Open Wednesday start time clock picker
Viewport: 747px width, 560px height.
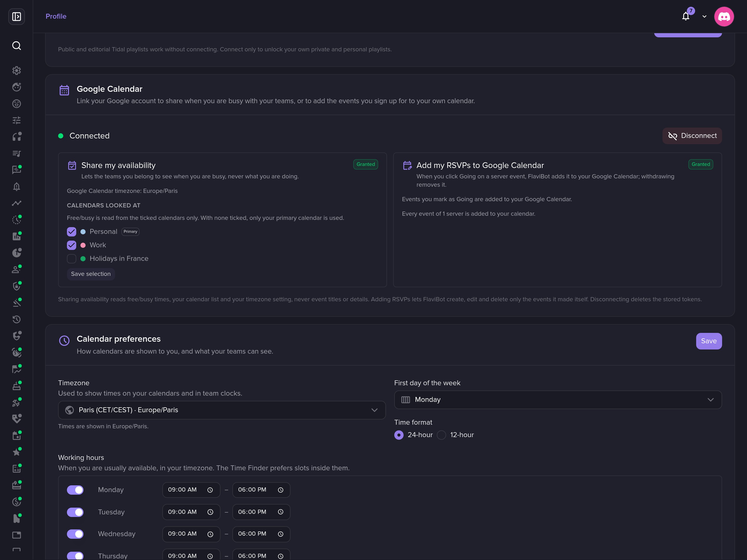point(210,534)
